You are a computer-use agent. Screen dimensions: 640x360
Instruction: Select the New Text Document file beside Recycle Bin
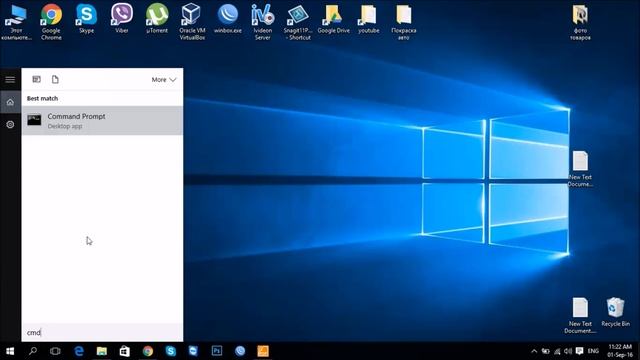(x=580, y=315)
